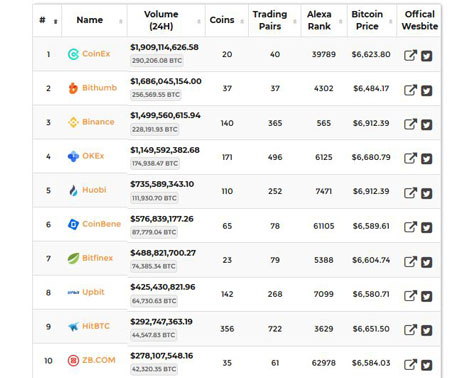
Task: Open the Binance exchange link
Action: click(x=98, y=122)
